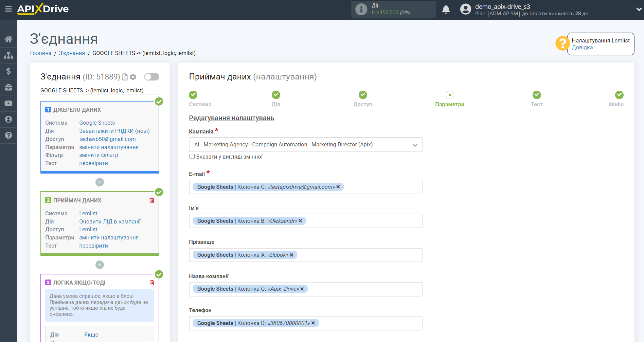Open the Головна breadcrumb link

tap(41, 53)
